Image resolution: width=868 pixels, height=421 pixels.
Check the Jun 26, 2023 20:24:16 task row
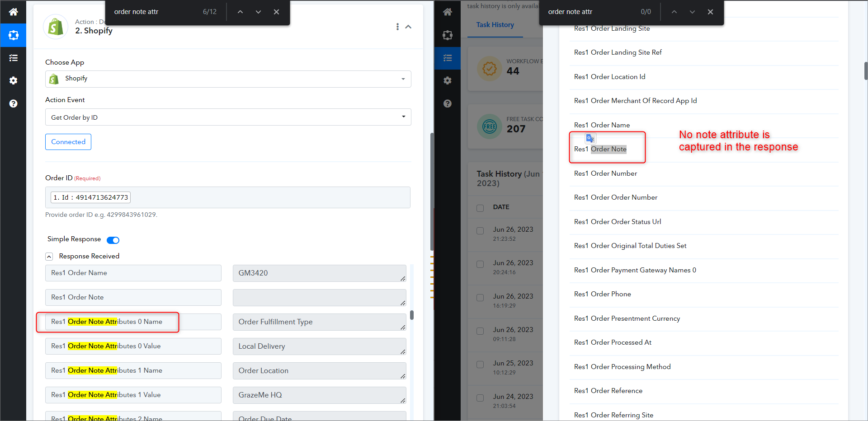pyautogui.click(x=480, y=264)
